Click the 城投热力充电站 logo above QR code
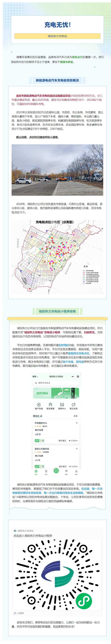The width and height of the screenshot is (111, 644). (15, 531)
